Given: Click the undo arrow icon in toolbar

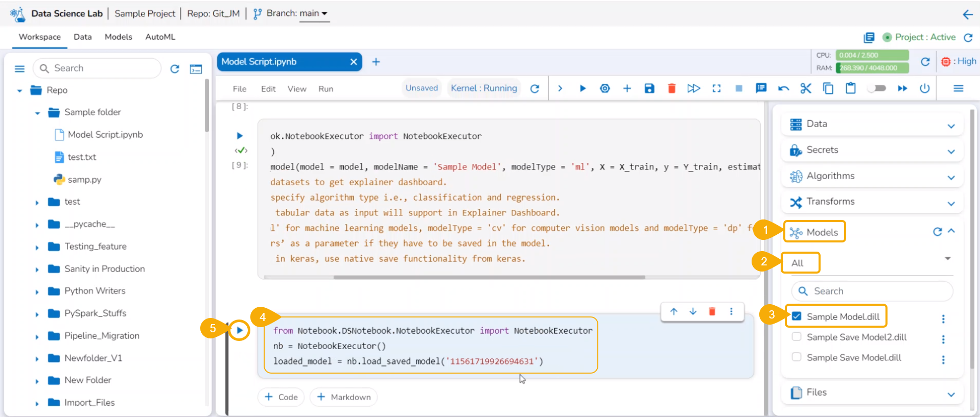Looking at the screenshot, I should click(x=783, y=88).
